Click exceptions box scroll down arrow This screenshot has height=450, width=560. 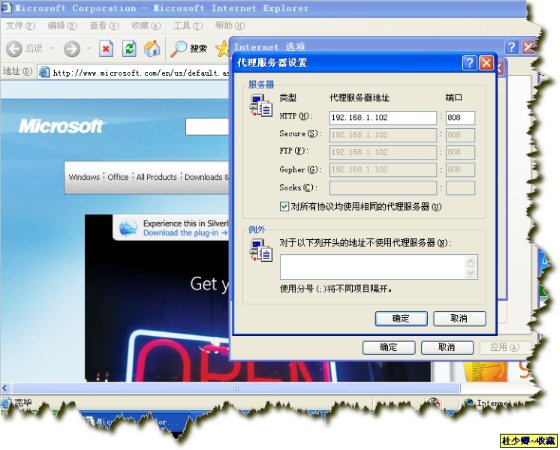coord(471,273)
